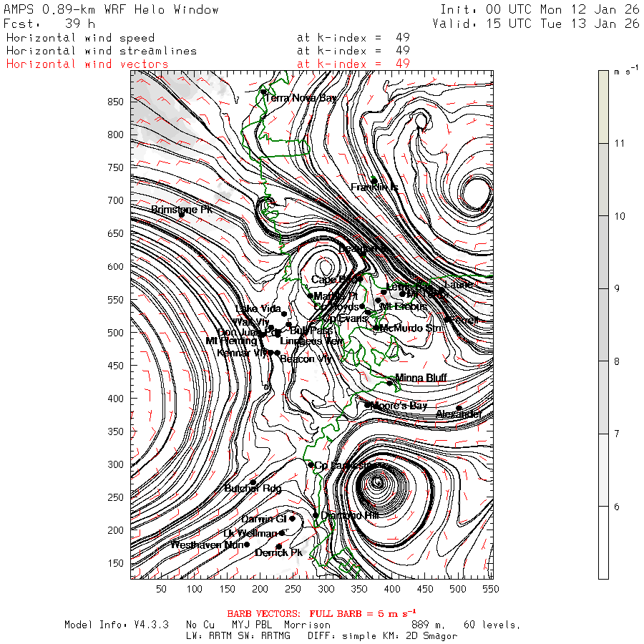Click the Model Info V4.3.3 text
This screenshot has width=644, height=644.
coord(116,625)
